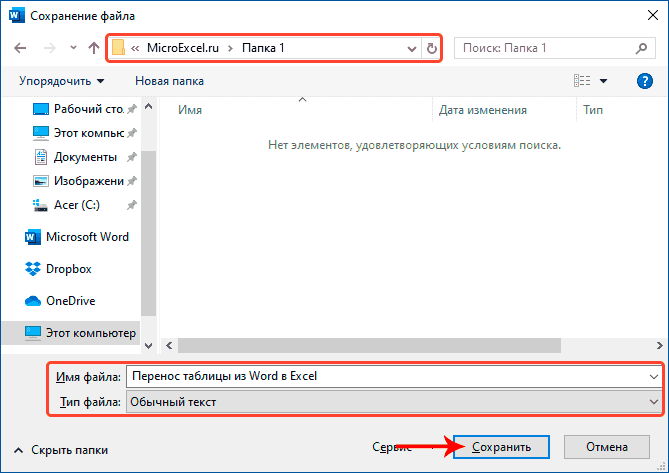Close the Сохранение файла dialog
The height and width of the screenshot is (473, 669).
click(652, 15)
